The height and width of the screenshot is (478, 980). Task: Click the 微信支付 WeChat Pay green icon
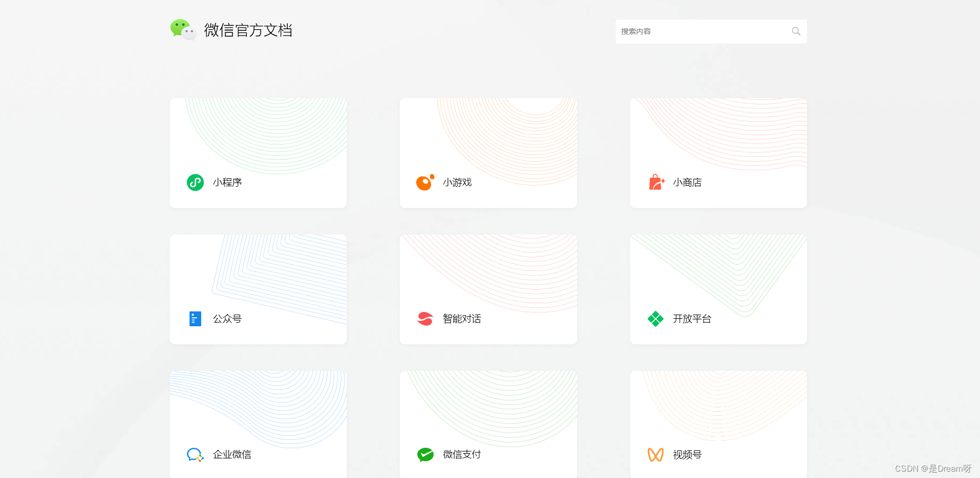[x=425, y=455]
